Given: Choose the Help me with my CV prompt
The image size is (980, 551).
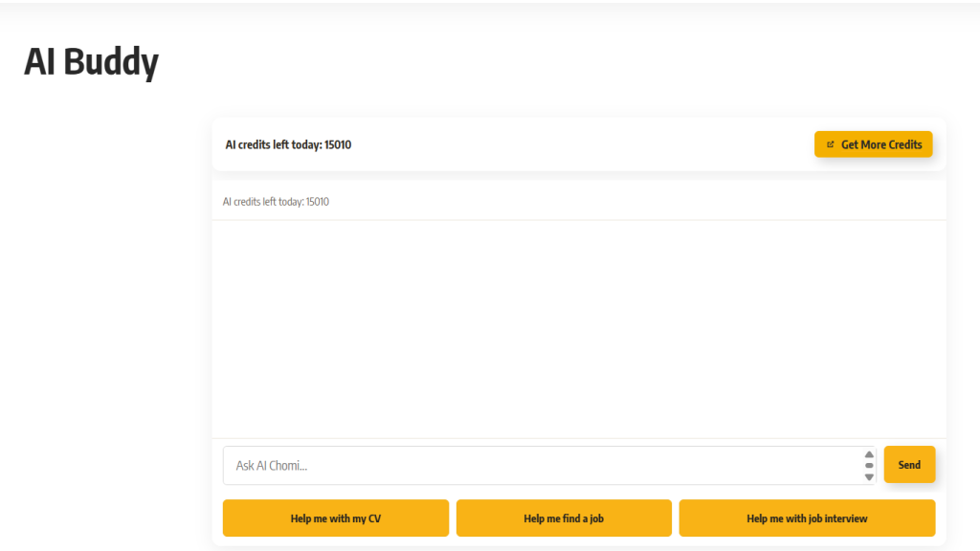Looking at the screenshot, I should click(335, 518).
